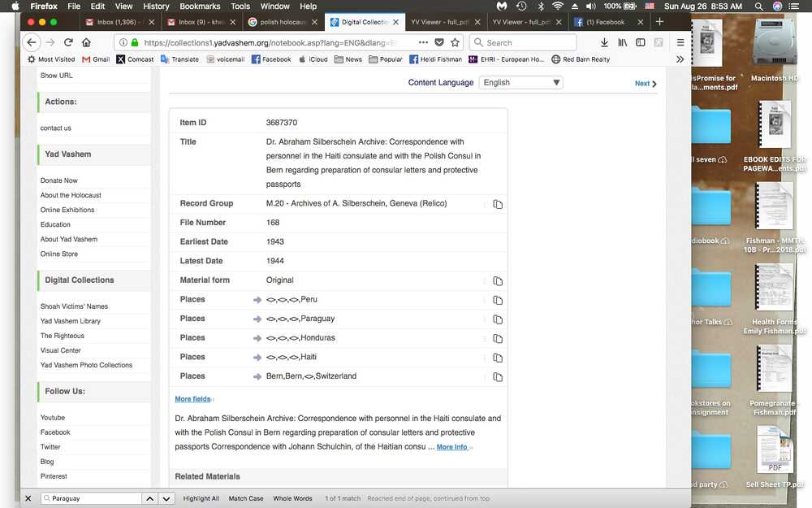Open the Content Language dropdown
Image resolution: width=812 pixels, height=508 pixels.
520,82
